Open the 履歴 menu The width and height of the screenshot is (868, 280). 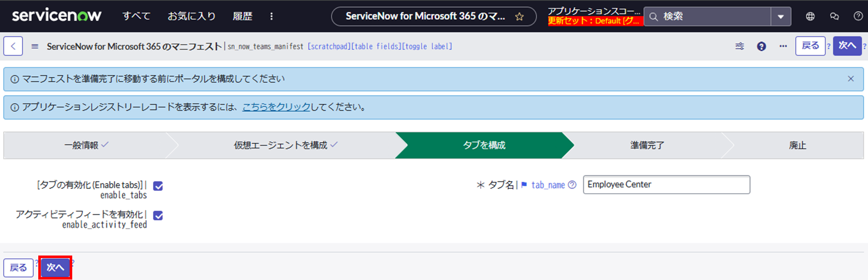(242, 16)
